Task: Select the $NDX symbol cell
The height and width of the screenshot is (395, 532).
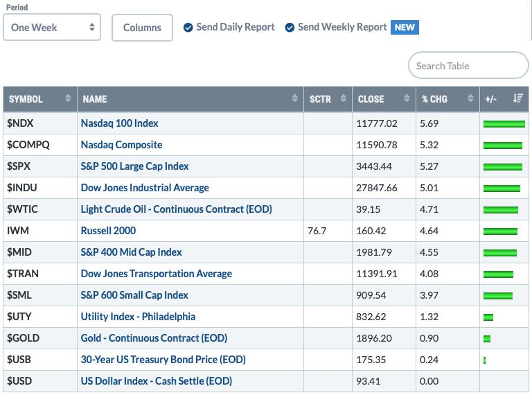Action: point(40,123)
